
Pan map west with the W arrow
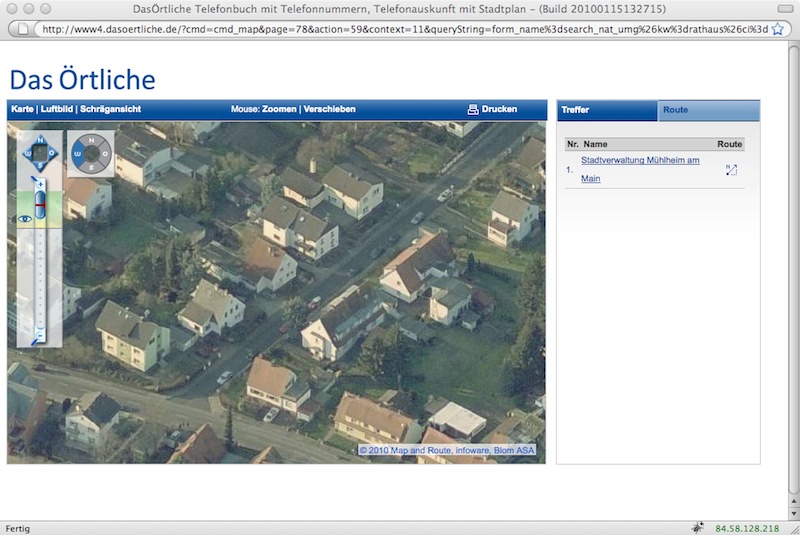tap(27, 153)
